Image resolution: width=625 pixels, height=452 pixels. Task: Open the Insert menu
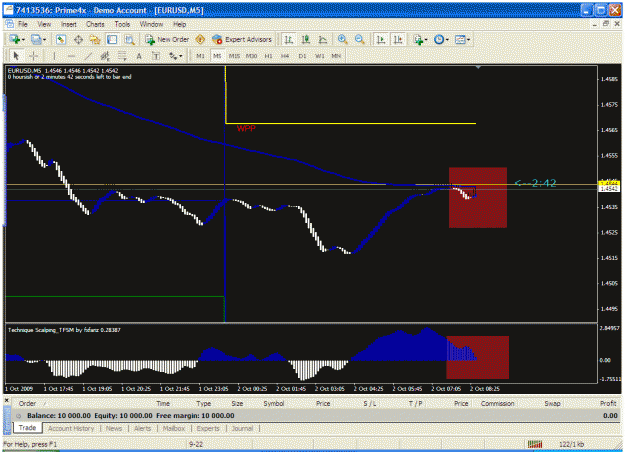click(x=69, y=24)
